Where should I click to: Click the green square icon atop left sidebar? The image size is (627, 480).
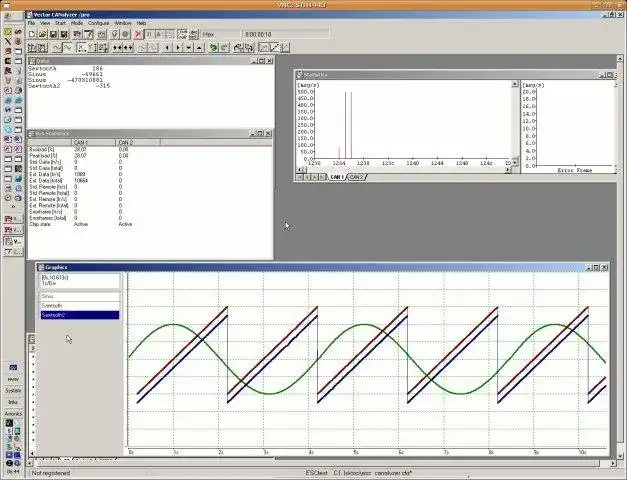point(8,32)
